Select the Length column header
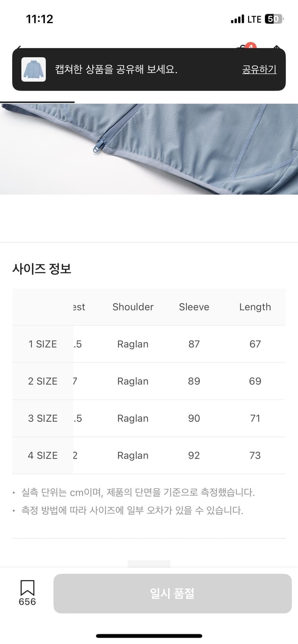Screen dimensions: 298x644 [x=255, y=307]
